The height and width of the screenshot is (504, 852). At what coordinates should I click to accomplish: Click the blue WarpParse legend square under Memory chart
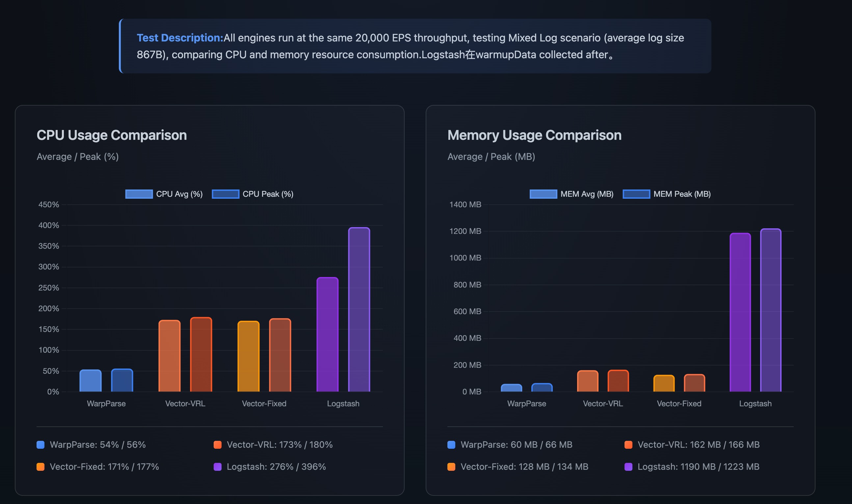coord(451,444)
